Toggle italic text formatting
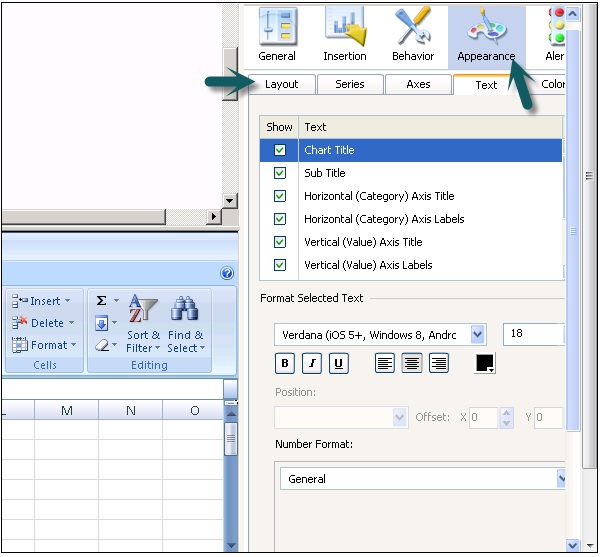The image size is (600, 557). point(311,364)
